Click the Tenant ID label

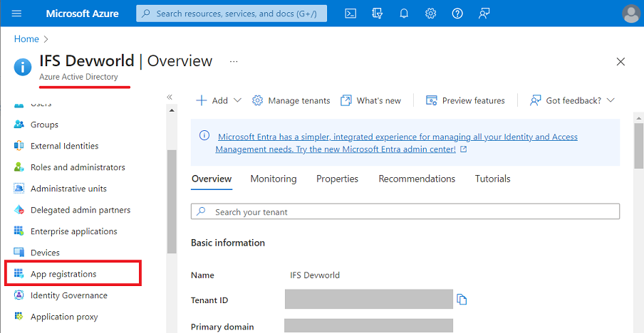click(x=209, y=300)
